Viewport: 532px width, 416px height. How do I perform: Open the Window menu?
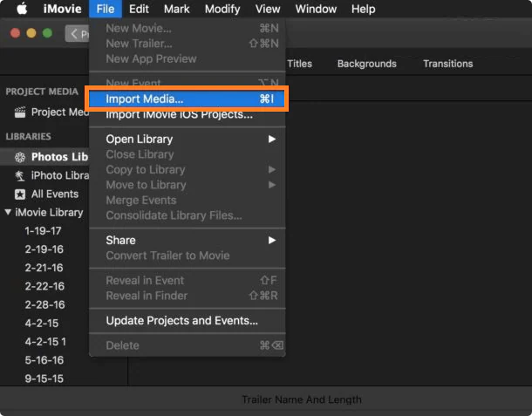coord(316,9)
